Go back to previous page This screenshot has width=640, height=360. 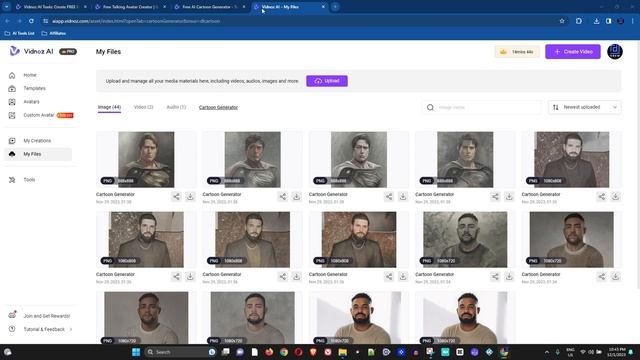click(8, 21)
